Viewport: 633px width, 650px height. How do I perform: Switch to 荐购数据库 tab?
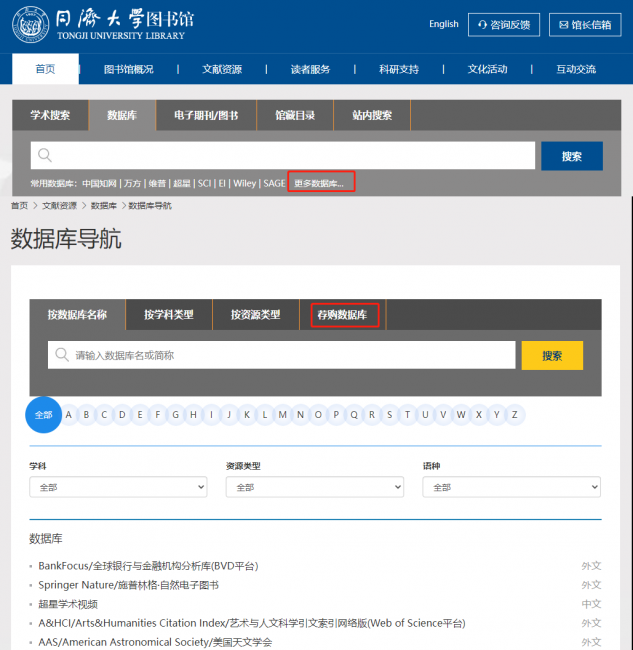pos(343,315)
